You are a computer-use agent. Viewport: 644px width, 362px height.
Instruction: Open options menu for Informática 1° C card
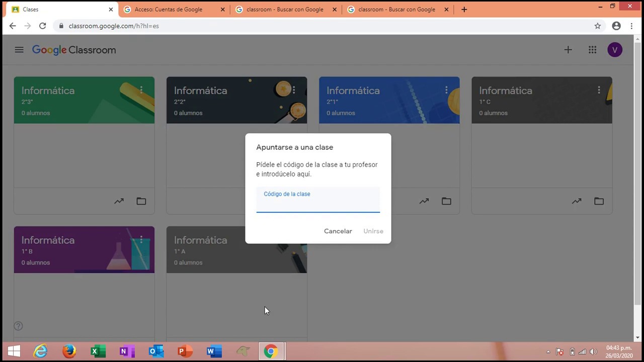point(599,90)
